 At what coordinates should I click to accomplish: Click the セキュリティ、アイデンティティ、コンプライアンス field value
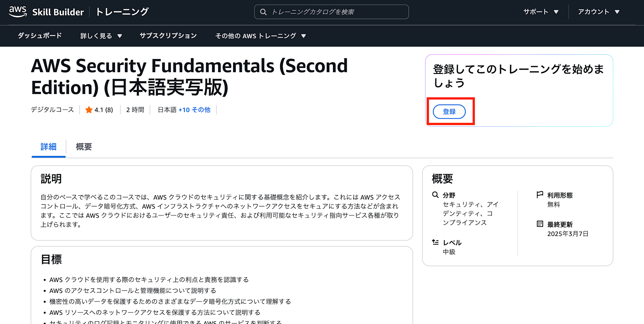click(471, 213)
